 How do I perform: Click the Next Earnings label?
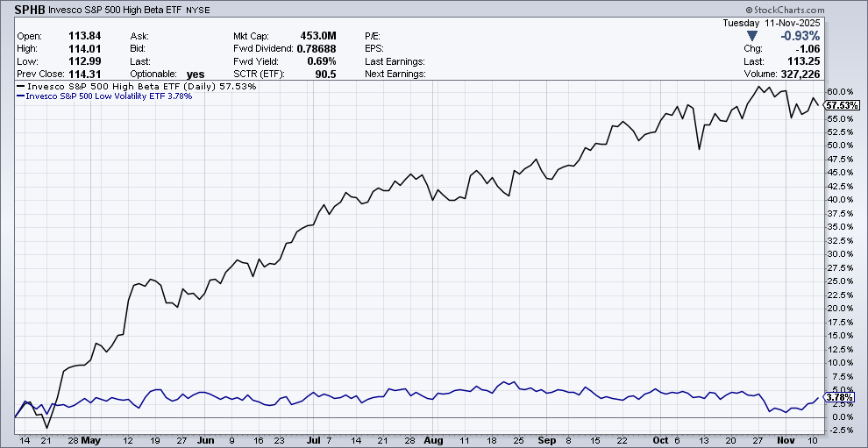coord(395,74)
